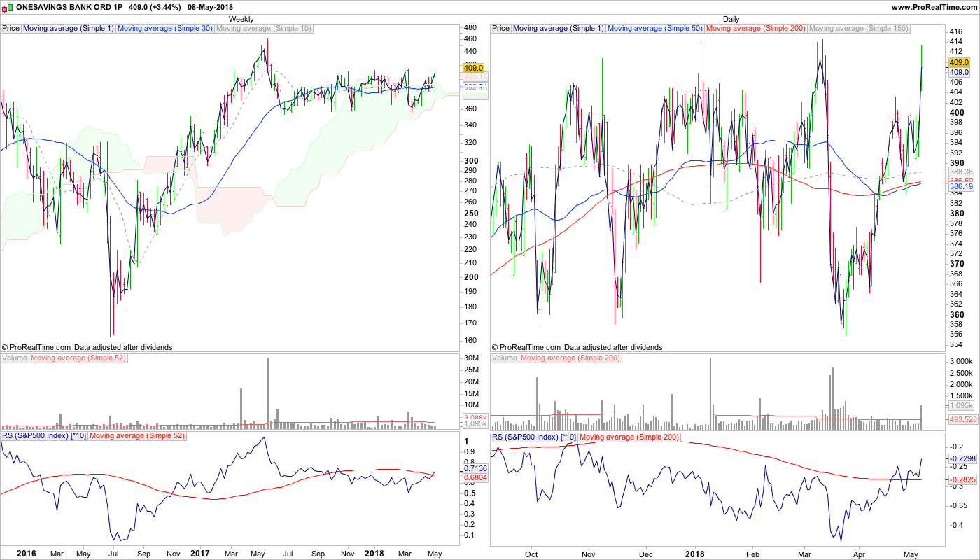
Task: Click the 0.6804 RS average tag on Weekly
Action: 475,478
